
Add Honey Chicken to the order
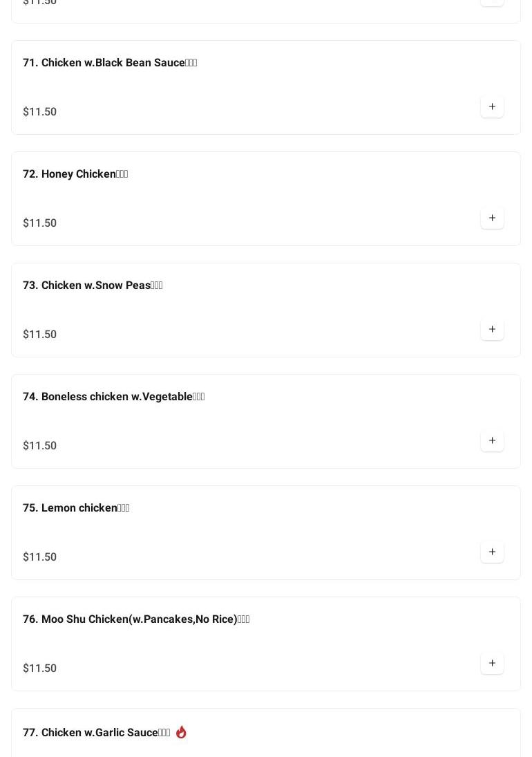[x=492, y=218]
